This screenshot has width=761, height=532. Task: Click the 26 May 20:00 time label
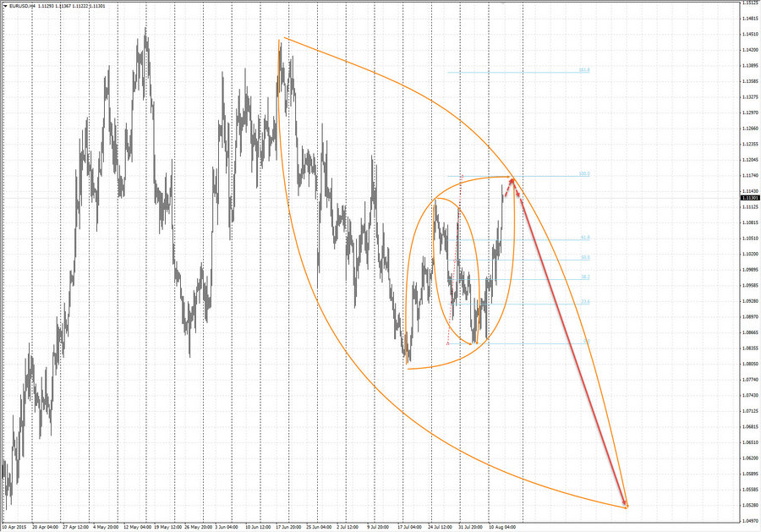tap(199, 527)
